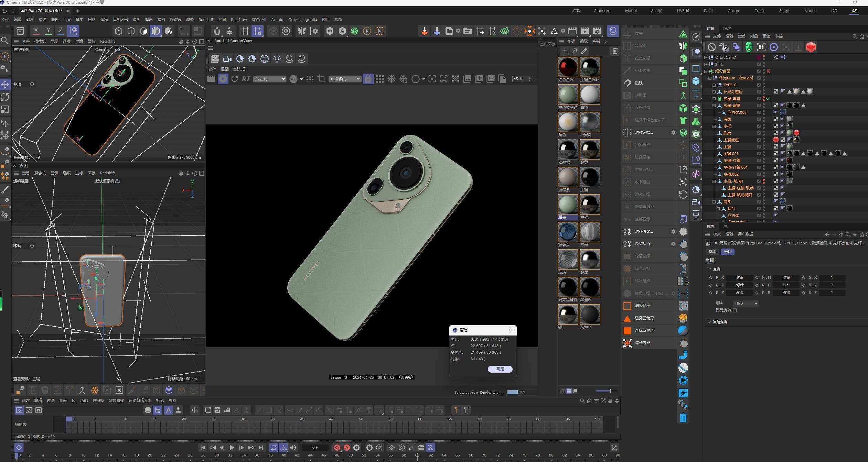Close the 信息 dialog

pos(512,330)
